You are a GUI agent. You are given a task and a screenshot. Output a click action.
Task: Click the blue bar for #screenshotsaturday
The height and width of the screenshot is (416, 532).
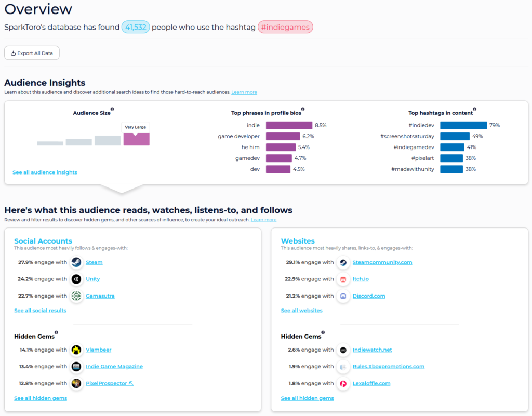pyautogui.click(x=455, y=136)
